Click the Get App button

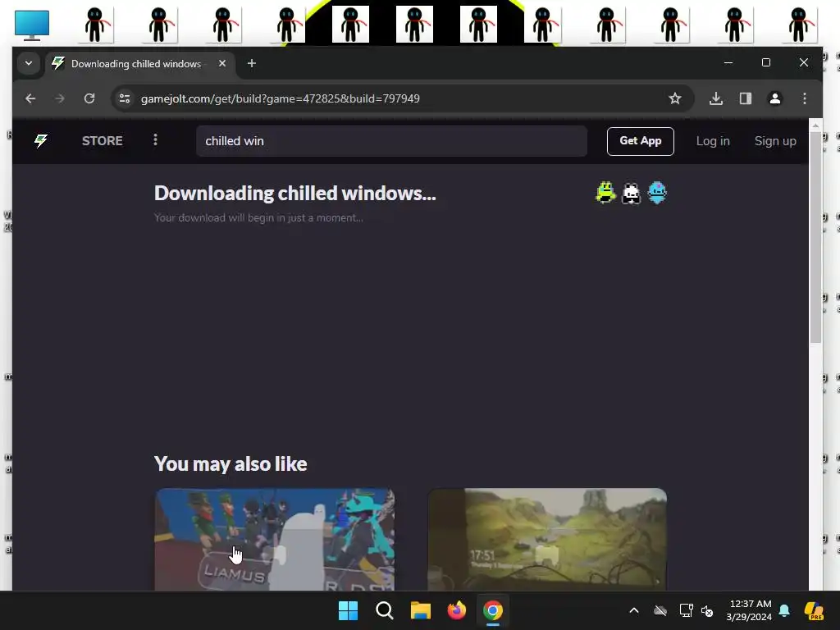(x=640, y=141)
